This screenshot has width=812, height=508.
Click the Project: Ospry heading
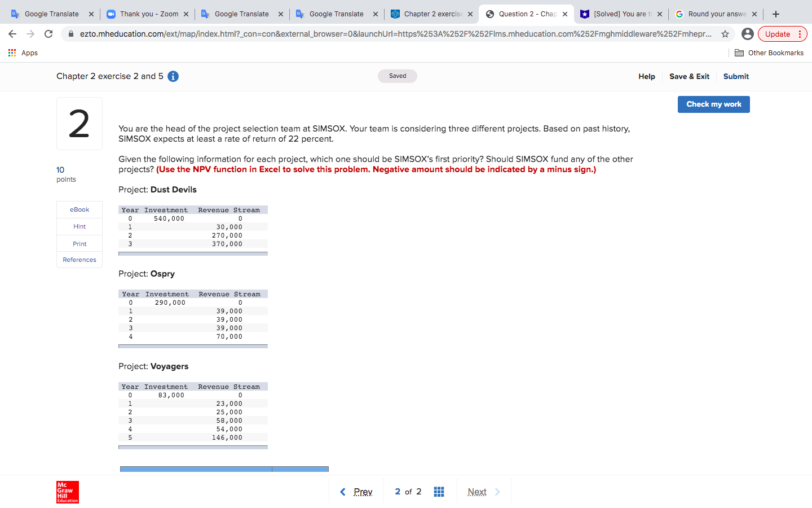point(147,274)
